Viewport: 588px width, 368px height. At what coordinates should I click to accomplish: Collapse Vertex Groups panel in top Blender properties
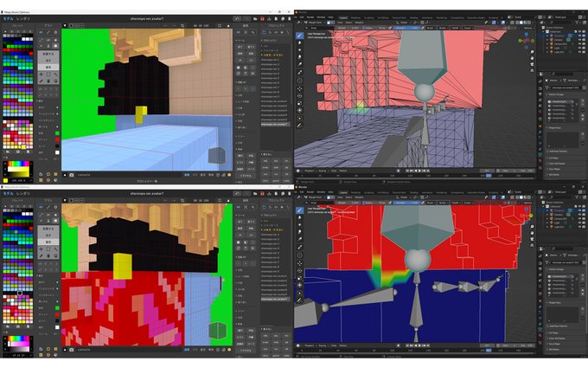[x=556, y=94]
